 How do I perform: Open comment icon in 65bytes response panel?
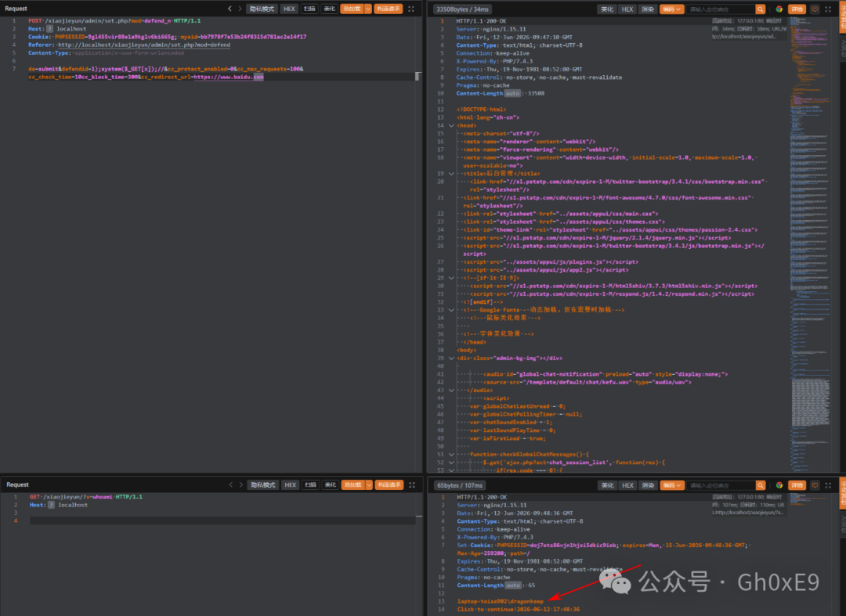pos(815,485)
